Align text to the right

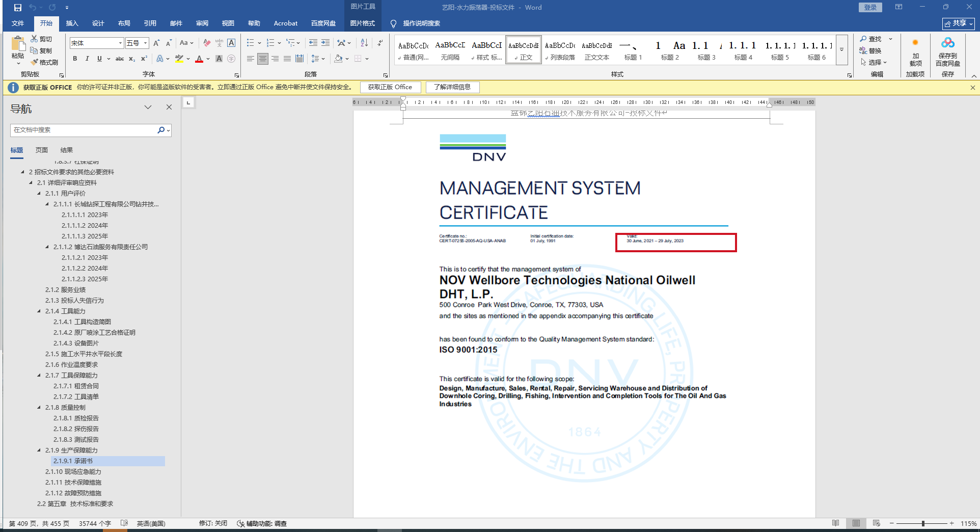[x=275, y=59]
